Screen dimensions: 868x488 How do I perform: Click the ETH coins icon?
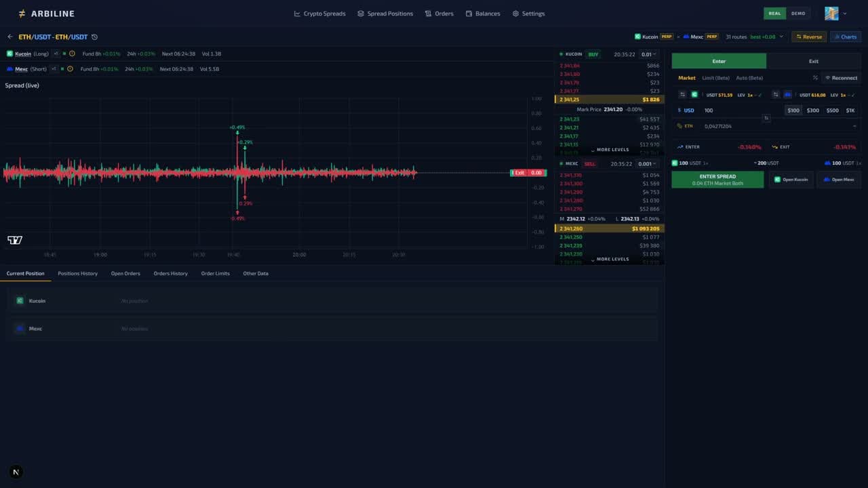(679, 126)
